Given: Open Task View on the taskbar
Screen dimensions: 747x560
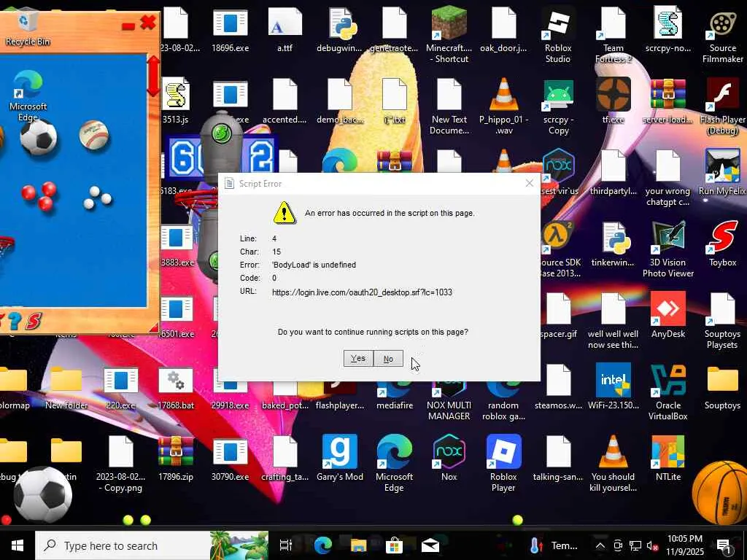Looking at the screenshot, I should pos(285,545).
